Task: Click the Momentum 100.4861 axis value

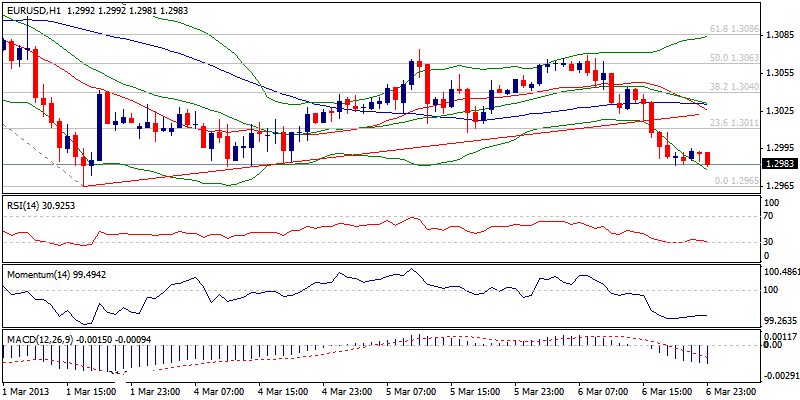Action: coord(780,271)
